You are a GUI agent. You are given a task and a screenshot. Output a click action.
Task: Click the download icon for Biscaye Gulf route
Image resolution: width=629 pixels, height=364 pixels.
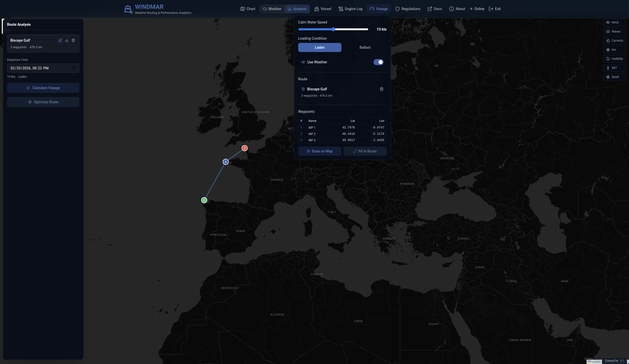pos(67,40)
